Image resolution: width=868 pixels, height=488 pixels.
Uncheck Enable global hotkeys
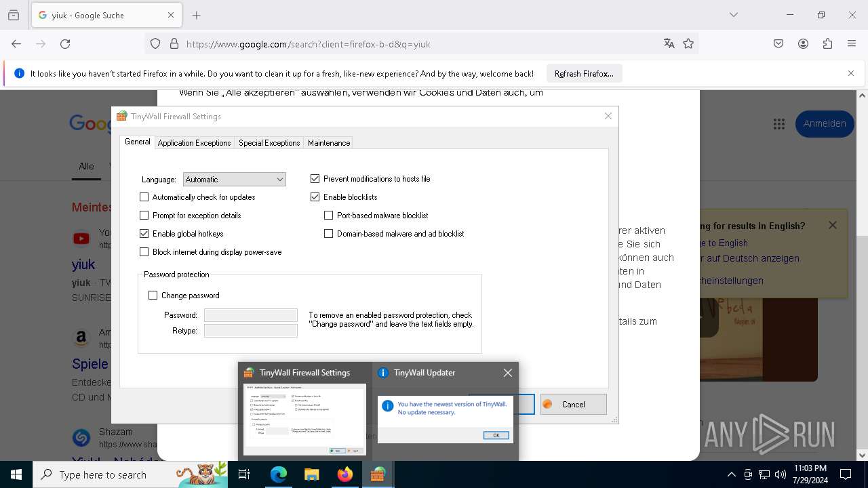144,234
